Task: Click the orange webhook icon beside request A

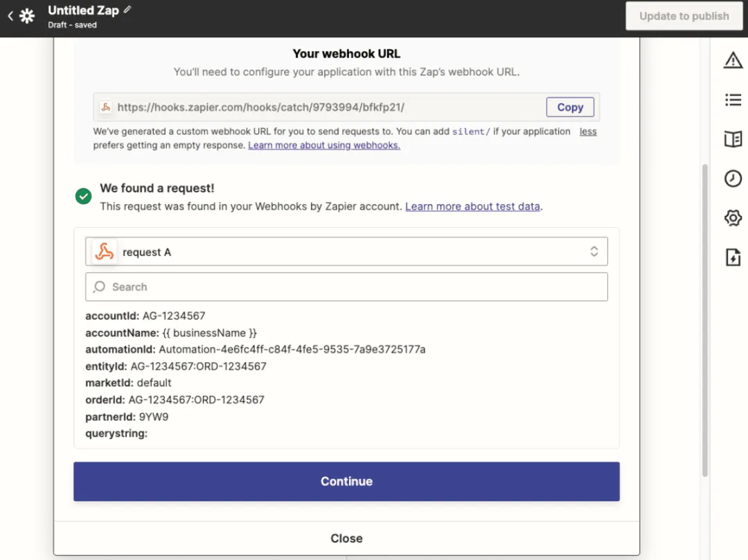Action: click(104, 251)
